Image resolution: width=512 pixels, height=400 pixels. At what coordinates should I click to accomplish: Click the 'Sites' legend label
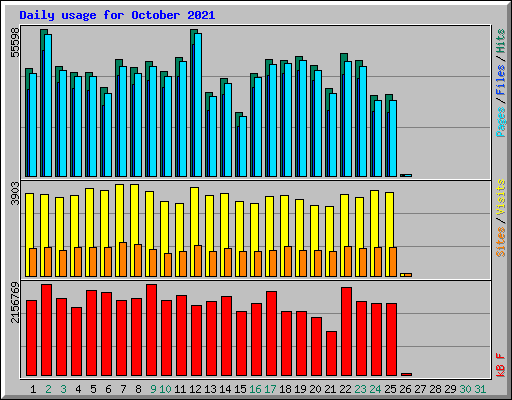pyautogui.click(x=500, y=242)
